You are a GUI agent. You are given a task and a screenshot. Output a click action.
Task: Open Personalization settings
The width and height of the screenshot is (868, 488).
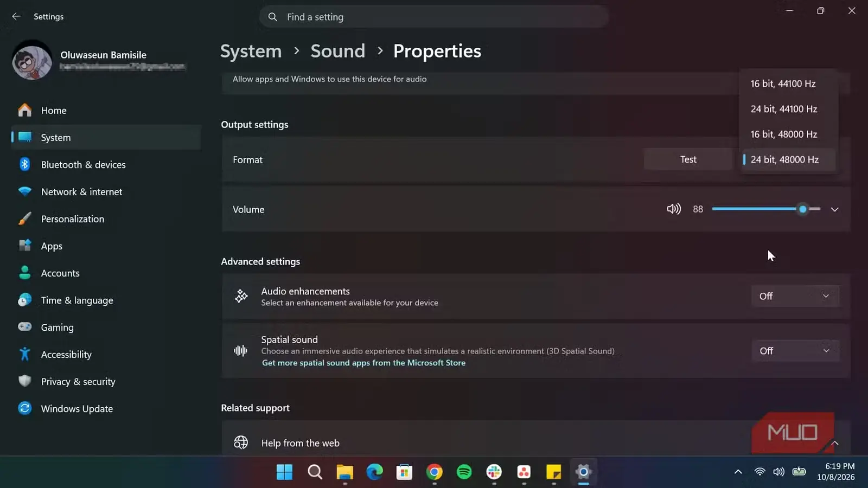[x=106, y=219]
